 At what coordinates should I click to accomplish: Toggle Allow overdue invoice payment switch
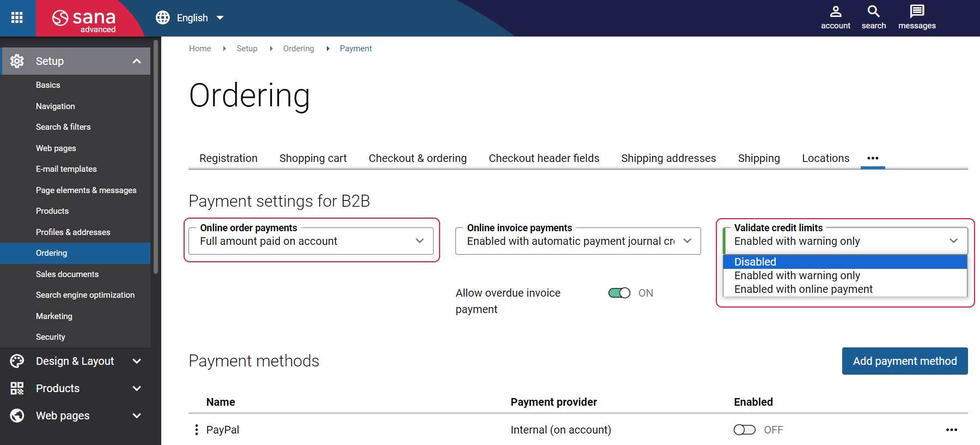619,293
